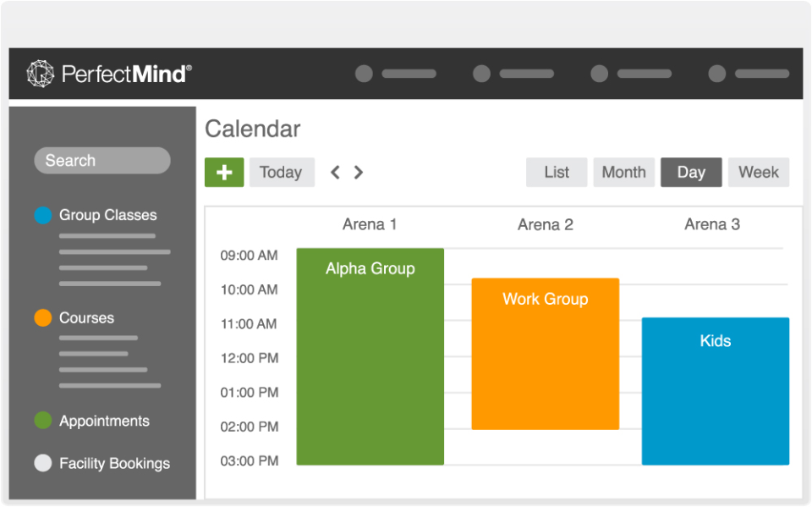Go to previous day with left chevron

coord(335,173)
